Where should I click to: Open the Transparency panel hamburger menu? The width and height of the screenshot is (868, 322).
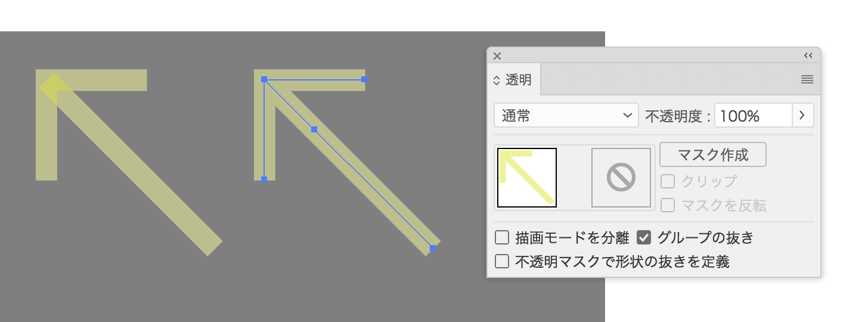(807, 79)
